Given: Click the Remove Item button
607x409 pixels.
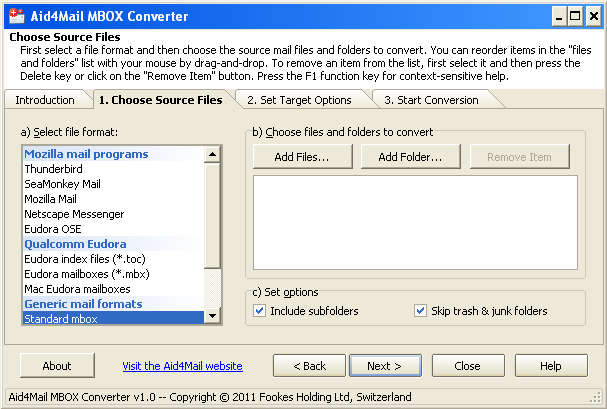Looking at the screenshot, I should [x=520, y=157].
